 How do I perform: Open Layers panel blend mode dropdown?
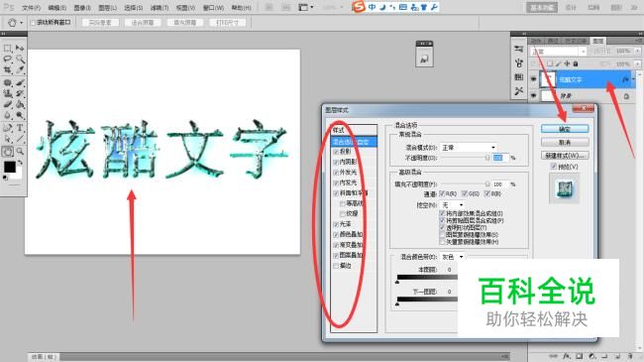point(558,52)
